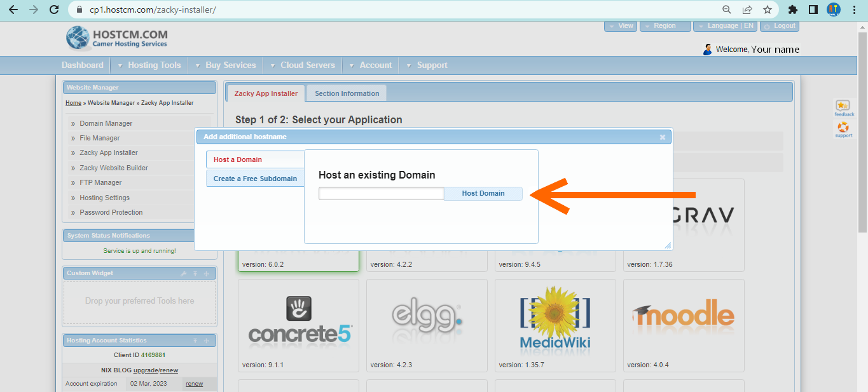868x392 pixels.
Task: Switch to the Section Information tab
Action: click(x=347, y=93)
